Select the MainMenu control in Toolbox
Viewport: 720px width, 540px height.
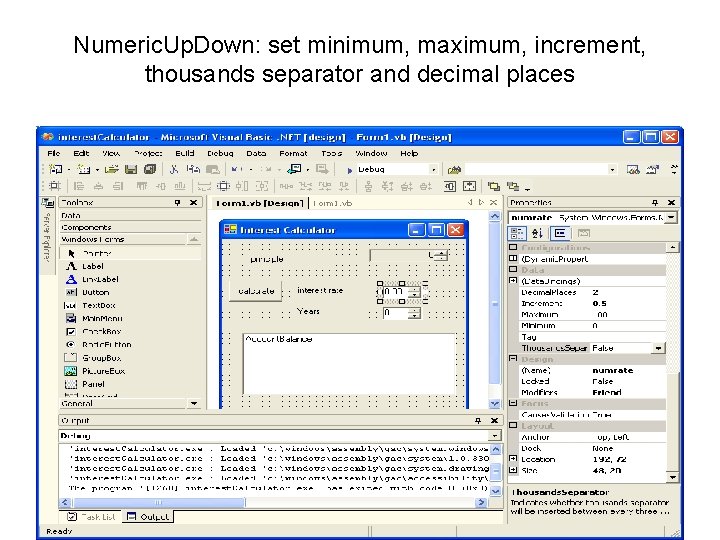pyautogui.click(x=130, y=318)
